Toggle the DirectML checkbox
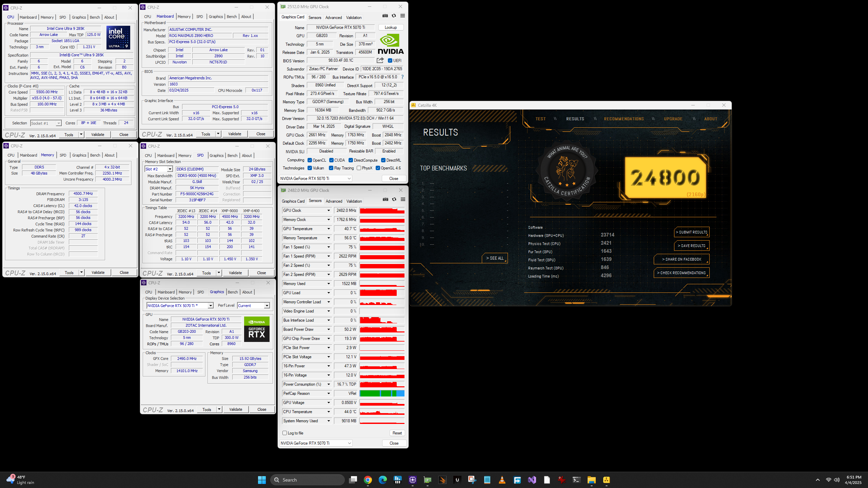The image size is (868, 488). tap(383, 160)
